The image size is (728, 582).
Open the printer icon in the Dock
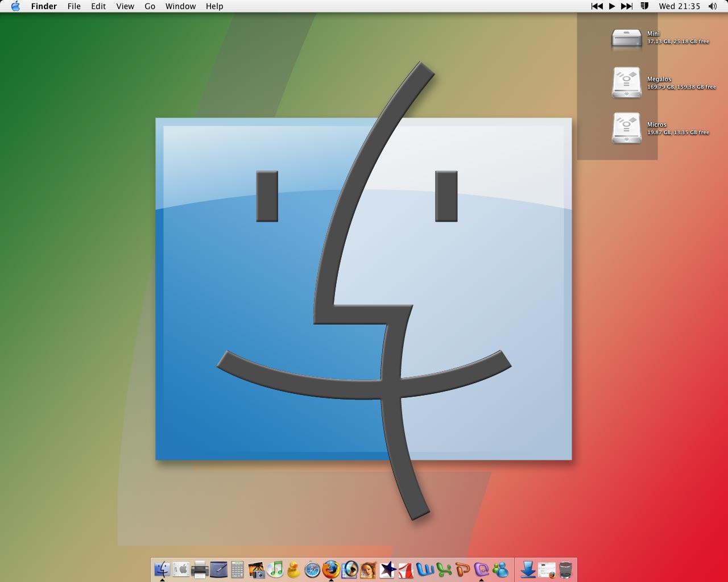(200, 569)
